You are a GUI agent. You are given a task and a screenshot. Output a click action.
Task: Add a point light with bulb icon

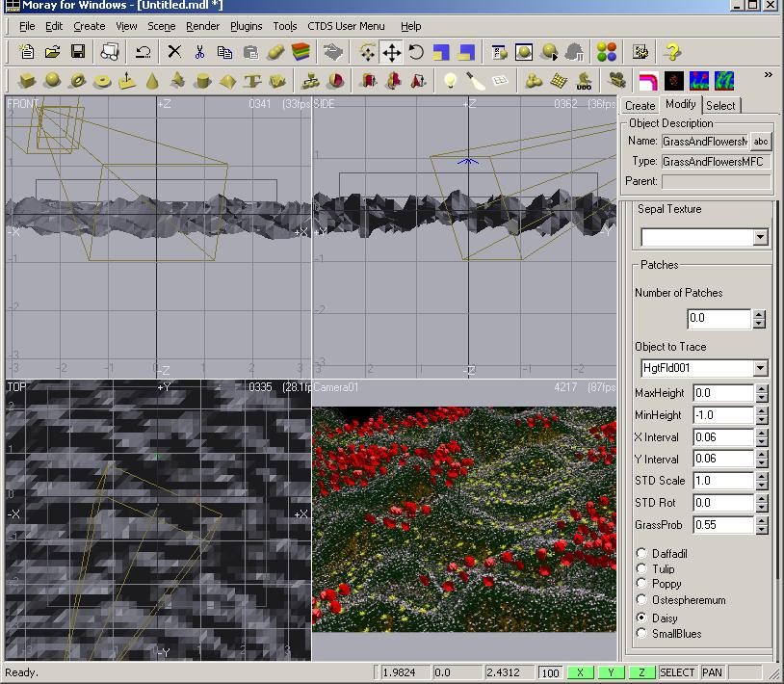tap(450, 81)
